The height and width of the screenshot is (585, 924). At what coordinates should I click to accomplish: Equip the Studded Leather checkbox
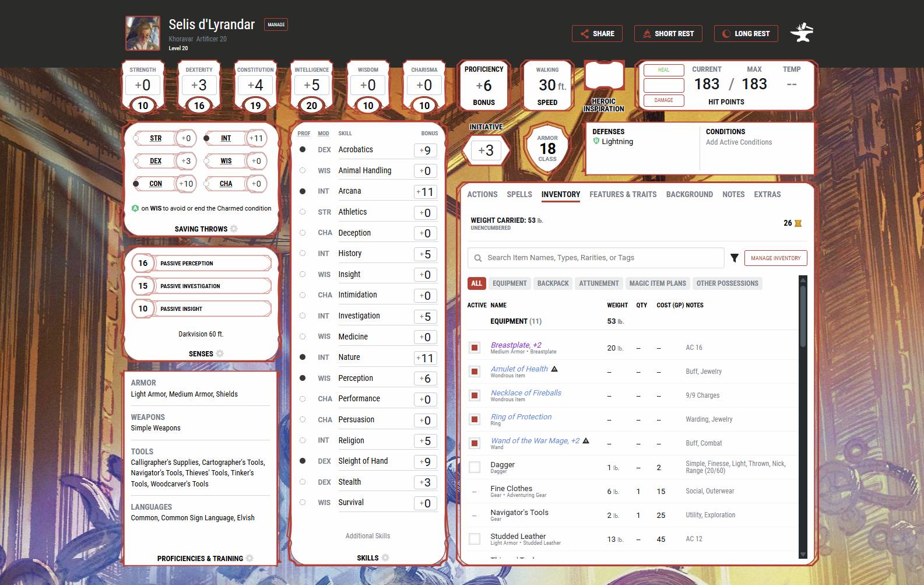click(475, 539)
